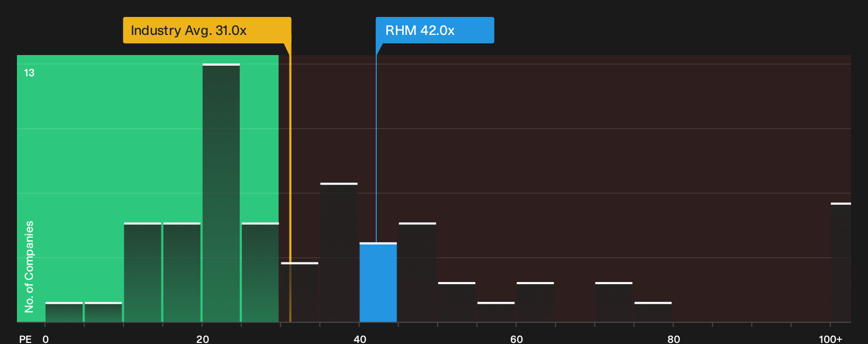Click the bar for PE 75-80
The width and height of the screenshot is (868, 344).
click(x=653, y=312)
